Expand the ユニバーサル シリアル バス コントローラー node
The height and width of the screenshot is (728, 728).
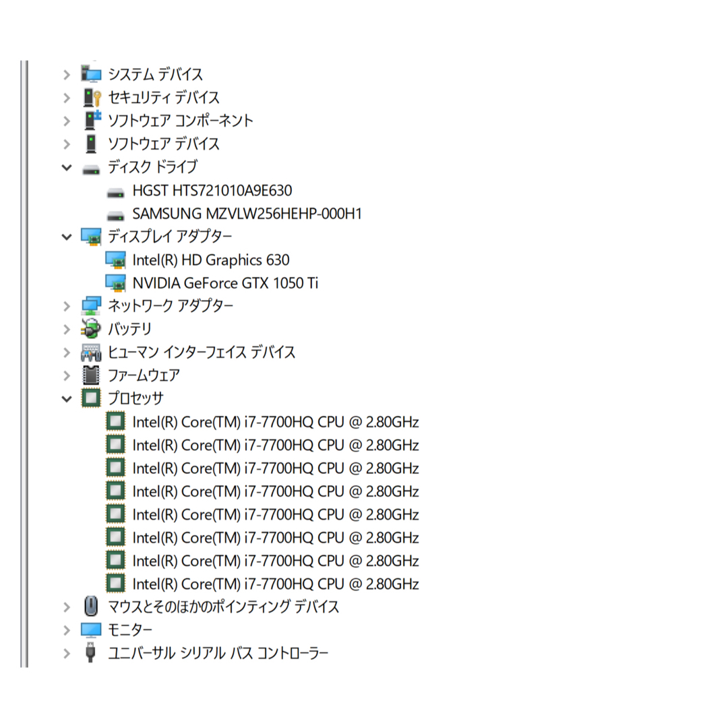click(67, 653)
